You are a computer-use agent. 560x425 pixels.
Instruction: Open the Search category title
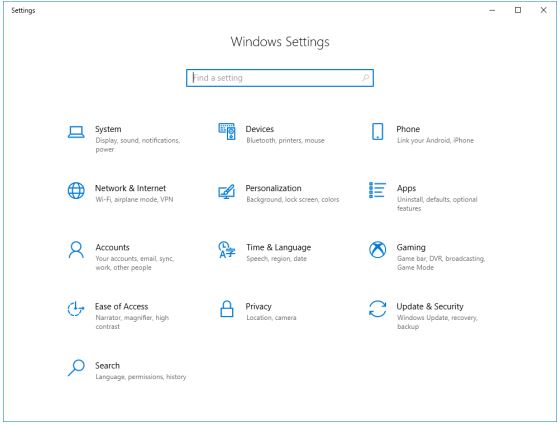coord(108,365)
